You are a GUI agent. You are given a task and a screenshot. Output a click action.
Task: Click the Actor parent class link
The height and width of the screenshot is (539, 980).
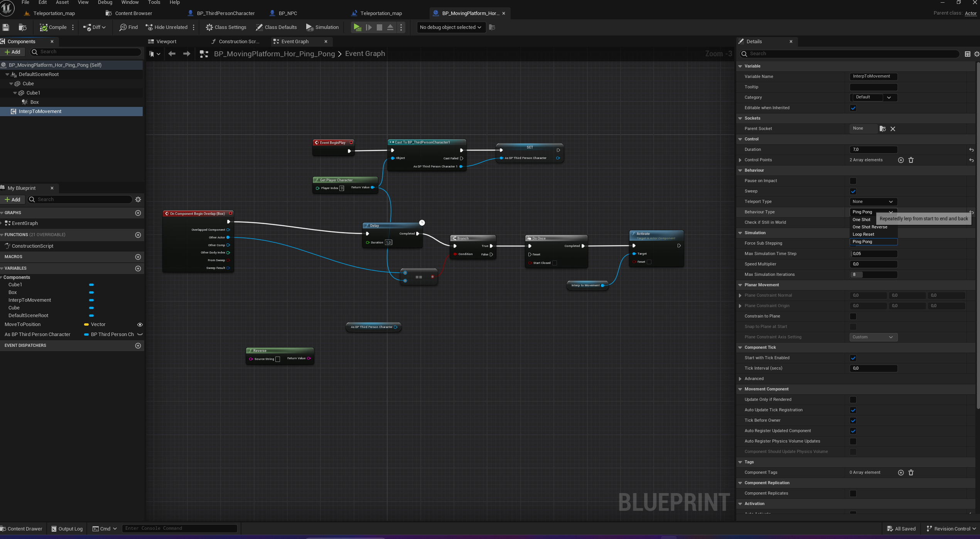click(971, 13)
